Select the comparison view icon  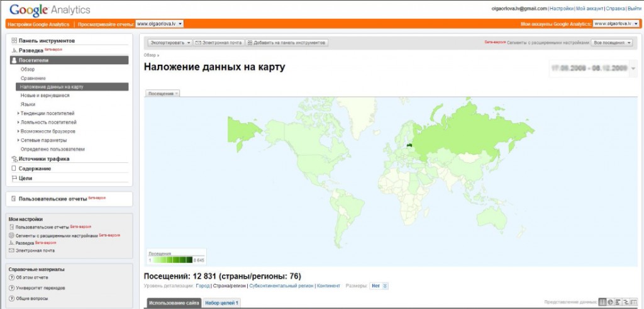[x=626, y=302]
